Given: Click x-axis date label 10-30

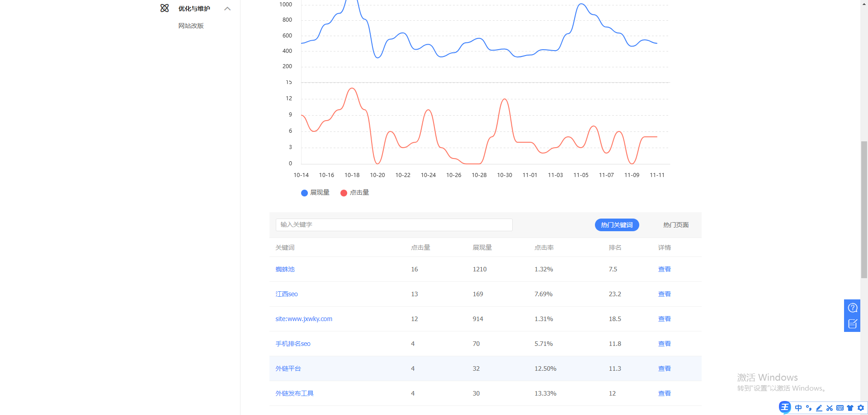Looking at the screenshot, I should point(505,175).
